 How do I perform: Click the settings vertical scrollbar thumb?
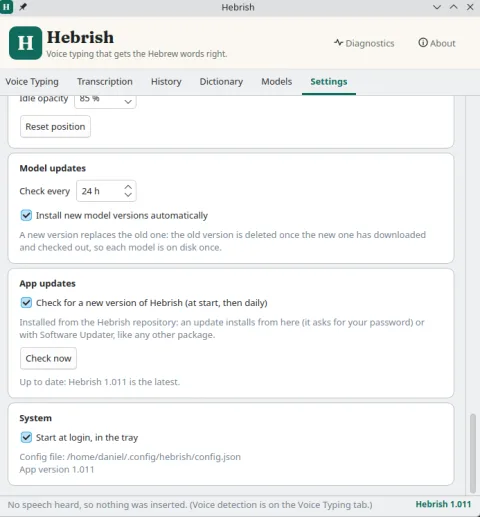tap(473, 453)
